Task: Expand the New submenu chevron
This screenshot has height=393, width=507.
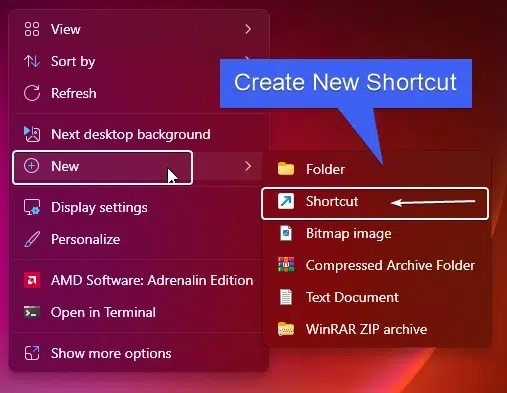Action: (248, 166)
